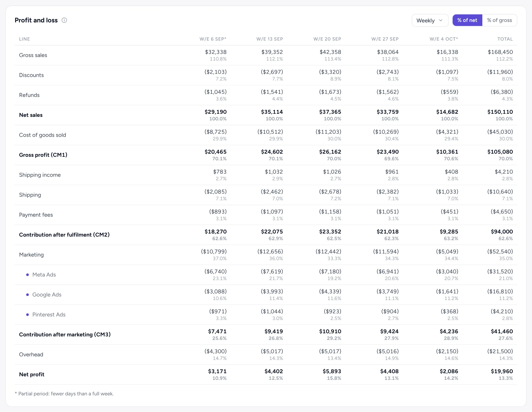The width and height of the screenshot is (532, 412).
Task: Click the W/E 20 SEP column header
Action: click(x=327, y=39)
